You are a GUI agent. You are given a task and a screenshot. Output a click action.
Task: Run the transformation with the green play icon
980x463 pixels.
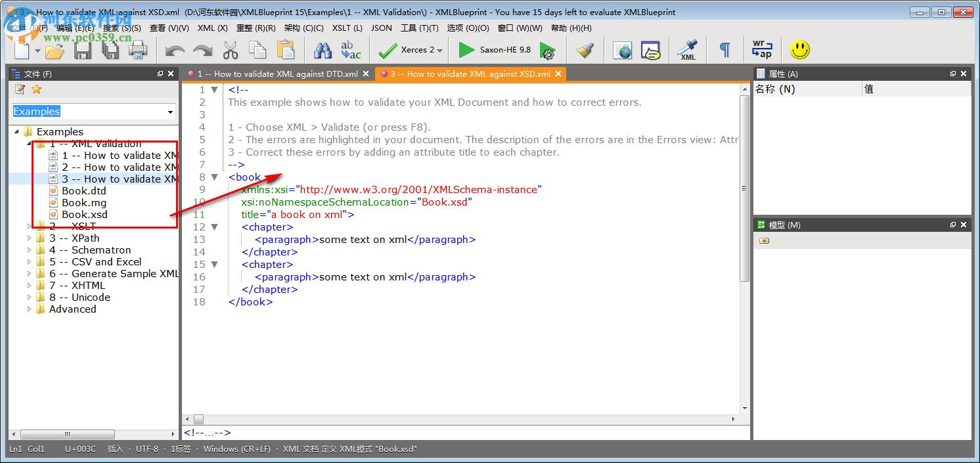[x=466, y=50]
